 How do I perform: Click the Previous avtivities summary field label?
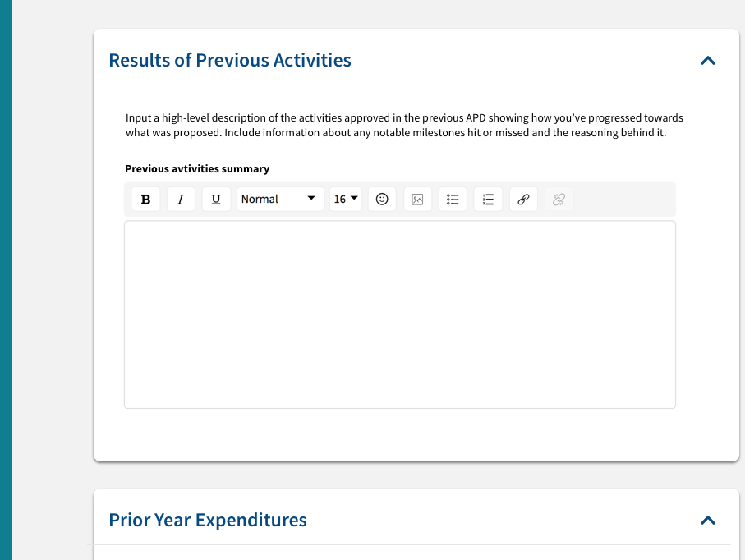click(x=197, y=168)
